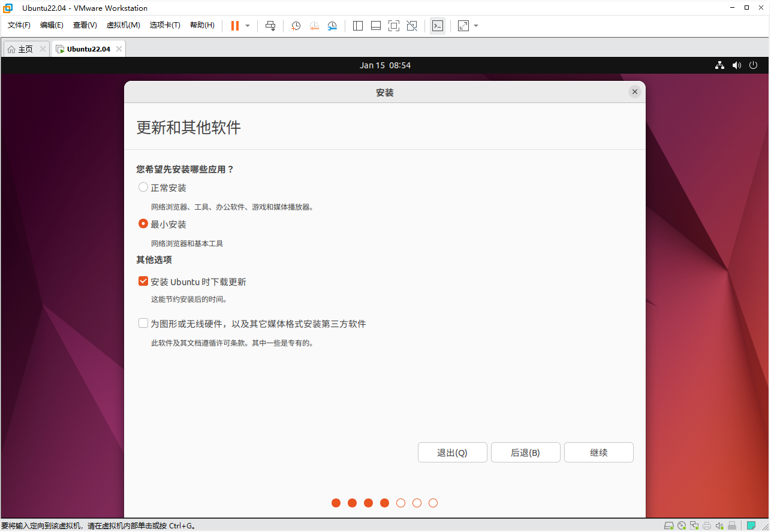Open the 查看(V) menu
This screenshot has width=771, height=532.
coord(85,25)
